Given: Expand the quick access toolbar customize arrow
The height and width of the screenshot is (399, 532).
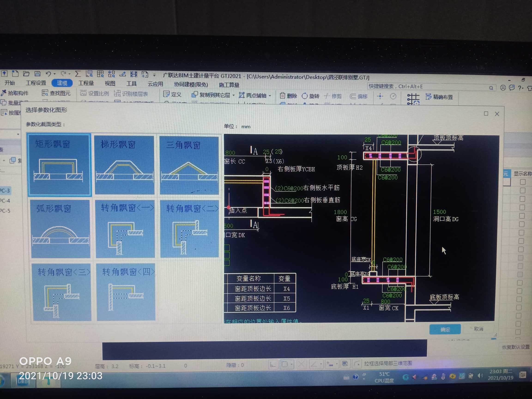Looking at the screenshot, I should tap(154, 75).
